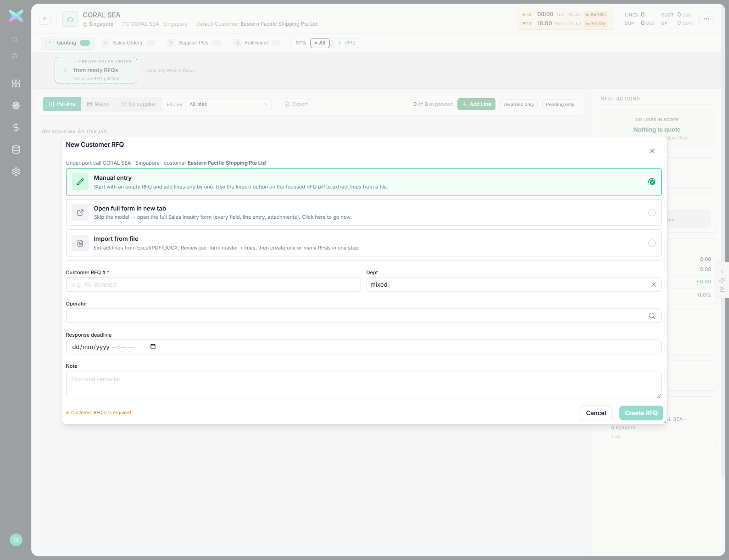This screenshot has width=729, height=560.
Task: Click the Note textarea resize handle
Action: (x=659, y=395)
